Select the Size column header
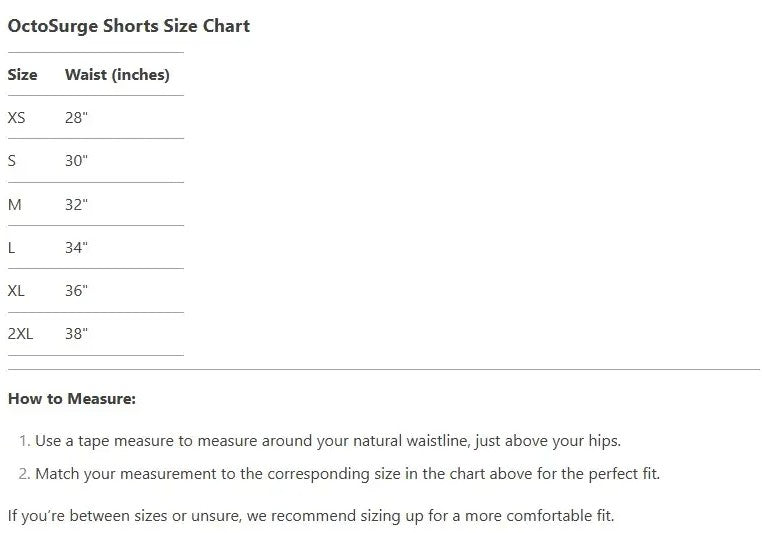762x533 pixels. pos(22,75)
